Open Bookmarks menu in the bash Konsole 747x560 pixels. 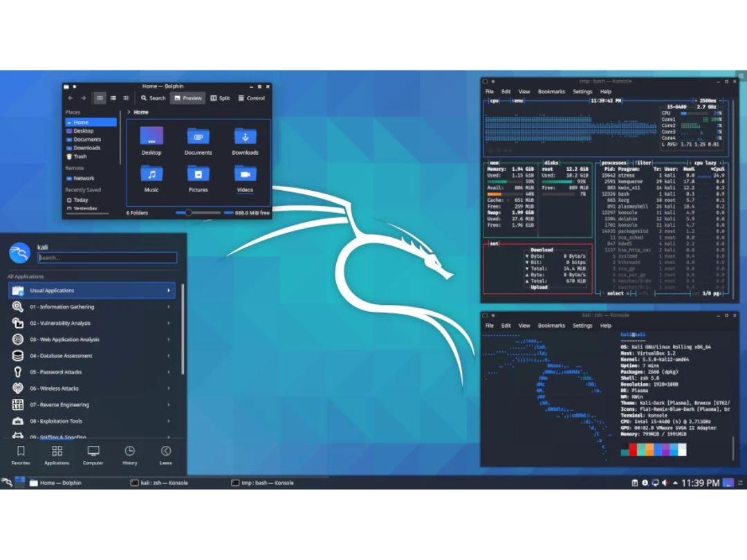click(x=551, y=91)
